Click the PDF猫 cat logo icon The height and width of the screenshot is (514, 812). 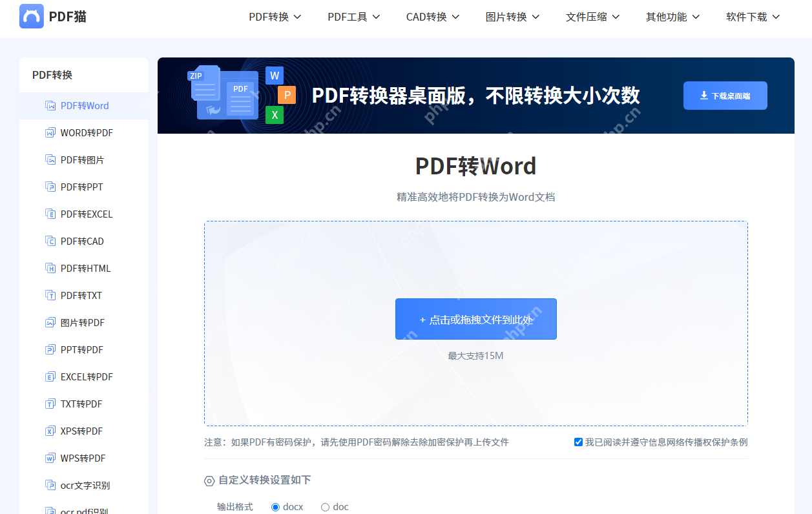32,16
